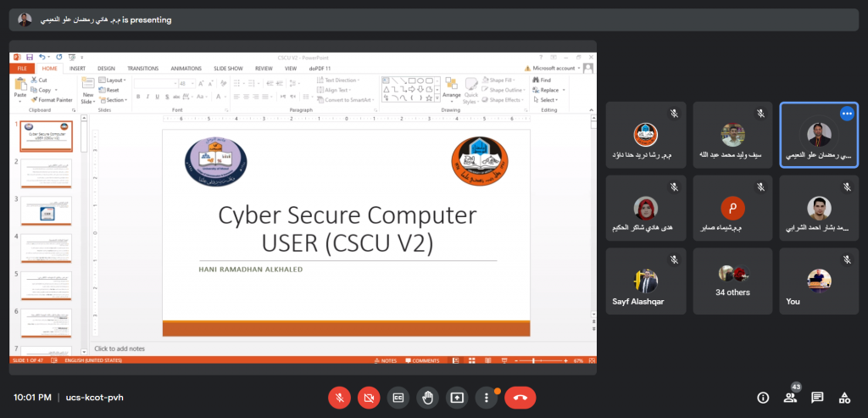The image size is (868, 418).
Task: Unmute the microphone in the call bar
Action: pyautogui.click(x=339, y=397)
